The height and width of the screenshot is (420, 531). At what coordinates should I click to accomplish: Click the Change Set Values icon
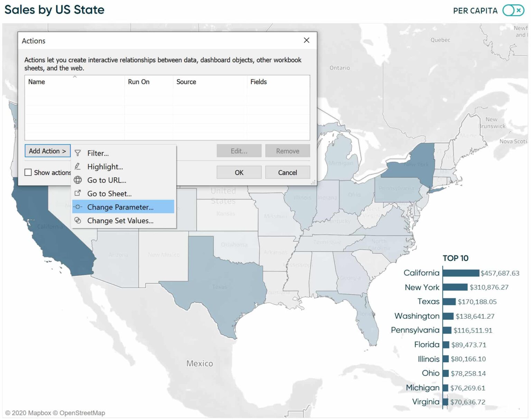click(x=77, y=220)
